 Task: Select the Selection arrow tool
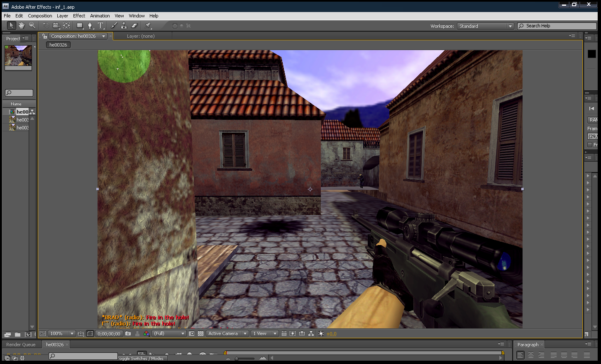coord(11,26)
